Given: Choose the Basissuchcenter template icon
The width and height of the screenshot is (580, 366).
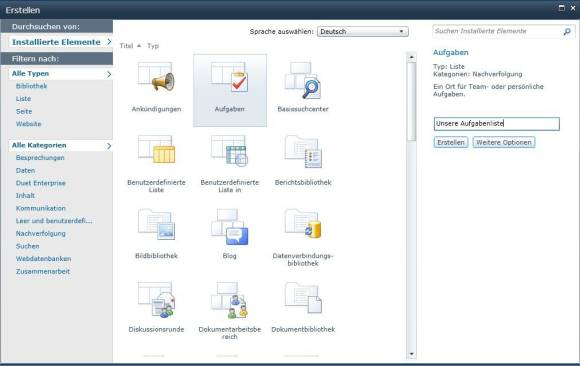Looking at the screenshot, I should coord(303,80).
